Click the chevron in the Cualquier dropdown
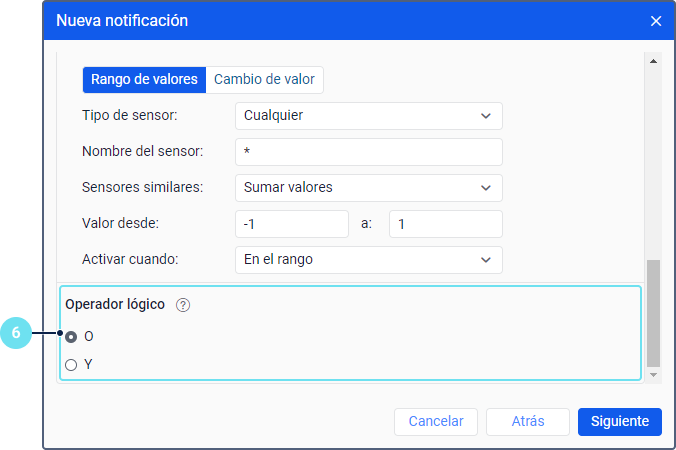This screenshot has height=450, width=676. (486, 116)
